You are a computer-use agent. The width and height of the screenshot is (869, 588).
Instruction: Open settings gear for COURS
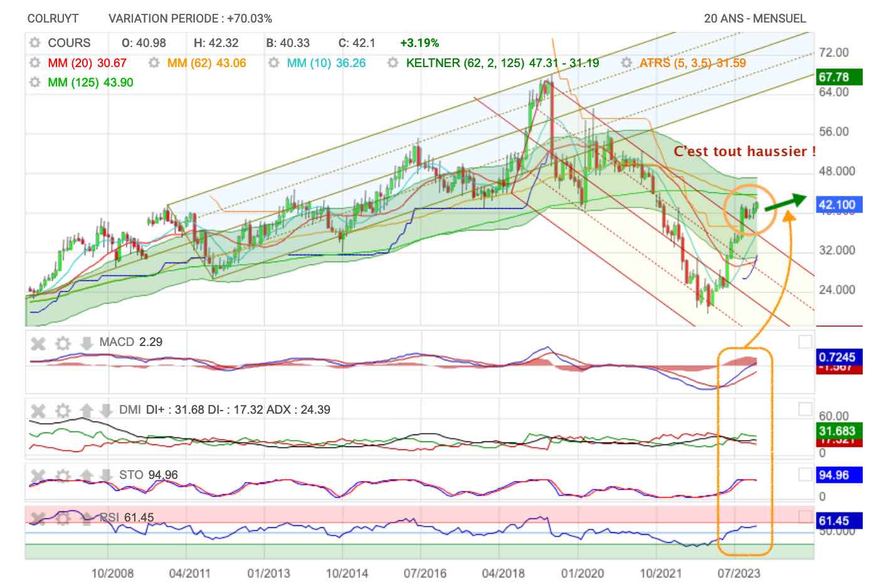[34, 43]
